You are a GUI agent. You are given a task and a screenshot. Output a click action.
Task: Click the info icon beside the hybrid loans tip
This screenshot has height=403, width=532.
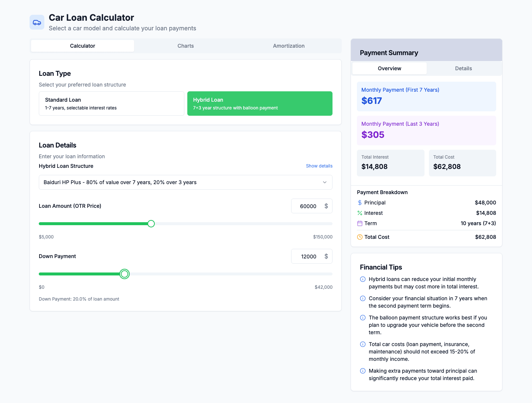pos(363,279)
